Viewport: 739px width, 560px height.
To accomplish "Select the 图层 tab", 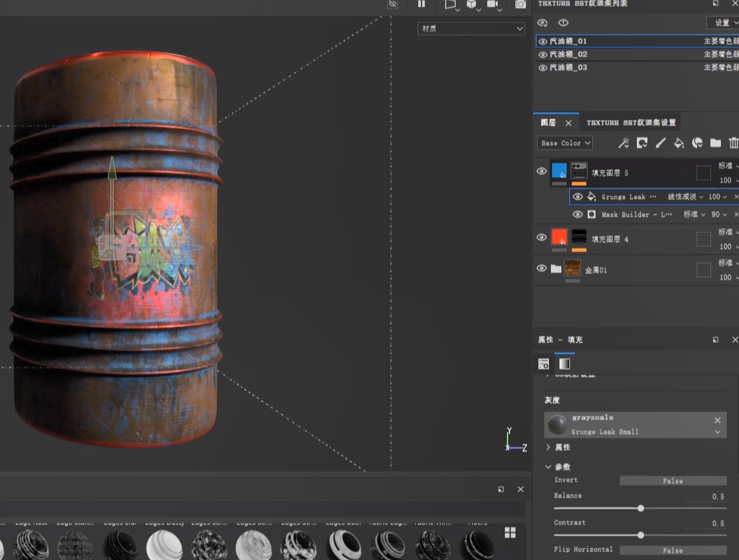I will click(548, 122).
